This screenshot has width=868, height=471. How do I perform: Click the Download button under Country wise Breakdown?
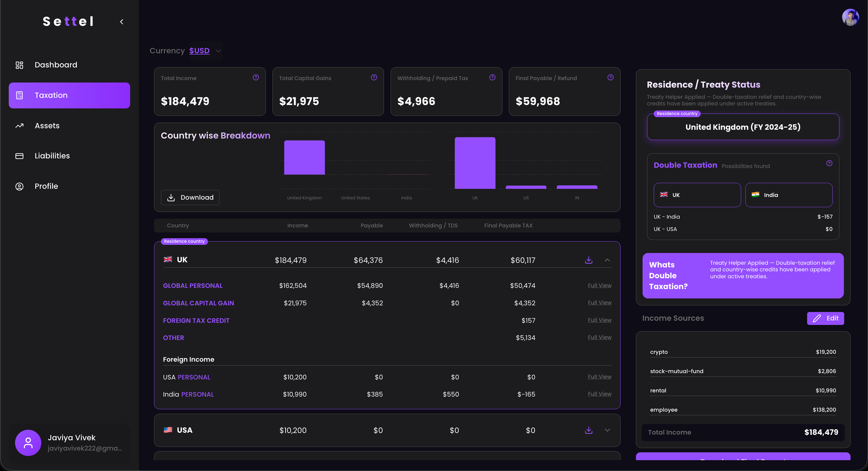[x=190, y=197]
